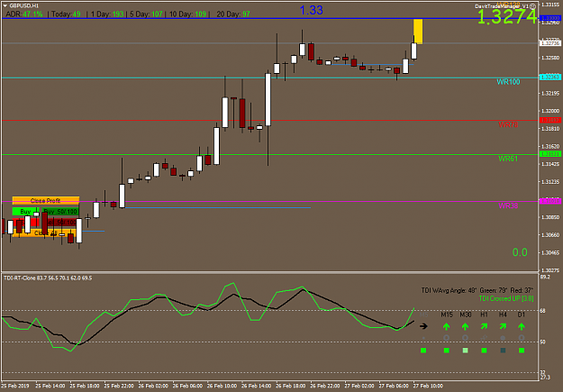Click the M5 black right arrow
The width and height of the screenshot is (563, 392).
(423, 326)
